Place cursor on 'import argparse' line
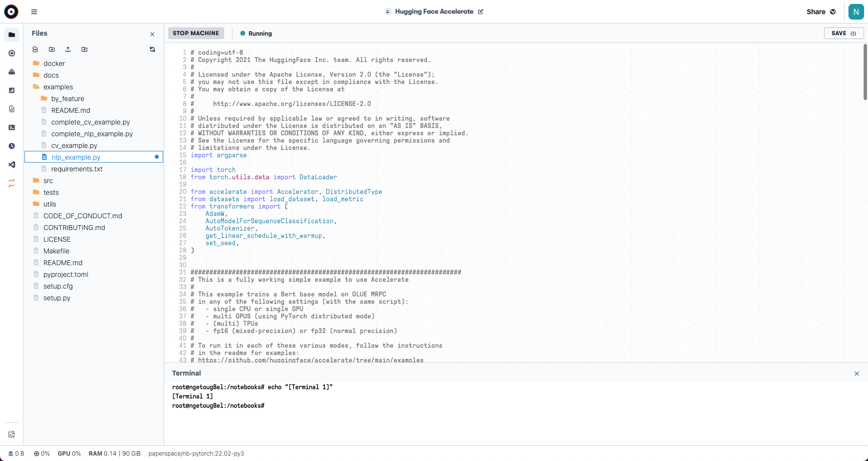Viewport: 868px width, 461px height. click(218, 155)
